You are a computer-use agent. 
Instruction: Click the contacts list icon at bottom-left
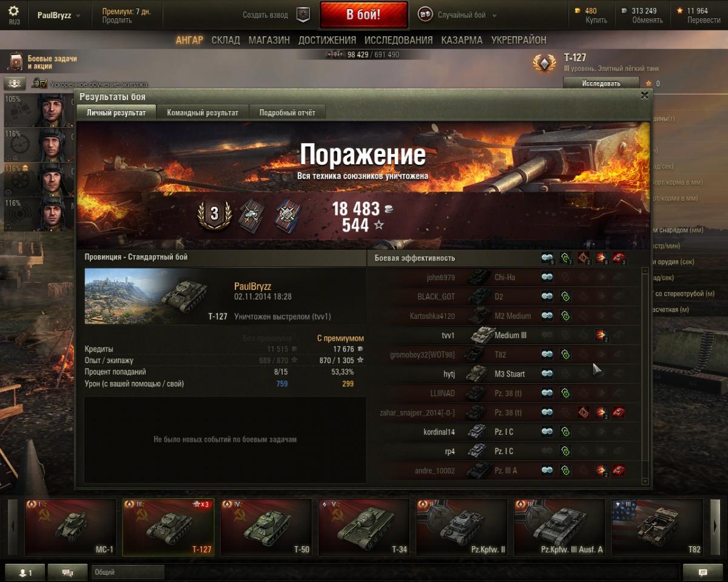pos(24,572)
